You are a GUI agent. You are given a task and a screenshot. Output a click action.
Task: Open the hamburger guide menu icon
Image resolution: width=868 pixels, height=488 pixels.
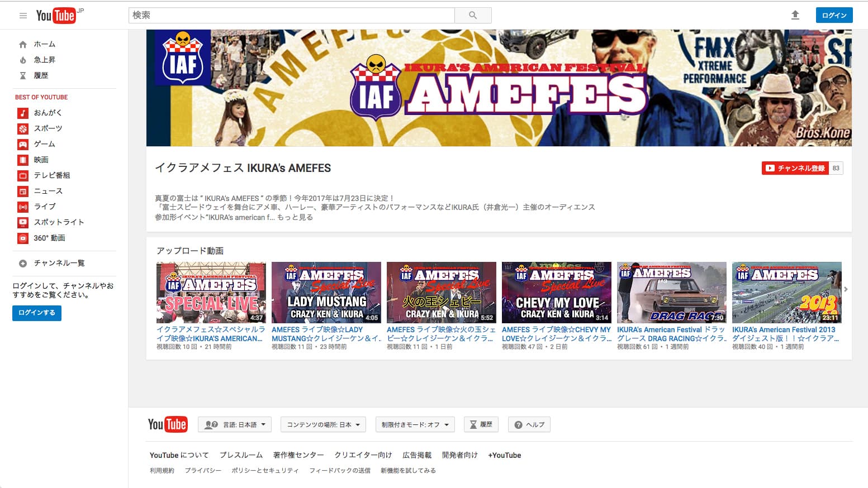tap(23, 16)
